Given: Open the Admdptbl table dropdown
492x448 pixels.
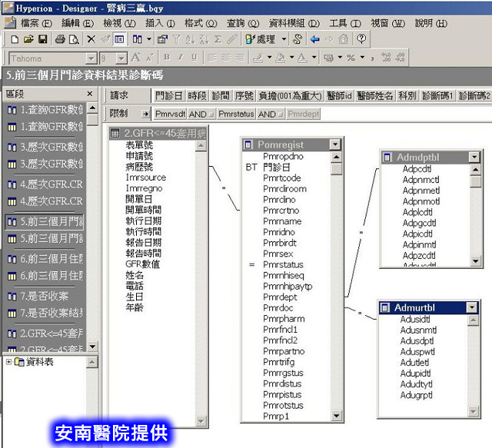Looking at the screenshot, I should pyautogui.click(x=474, y=157).
